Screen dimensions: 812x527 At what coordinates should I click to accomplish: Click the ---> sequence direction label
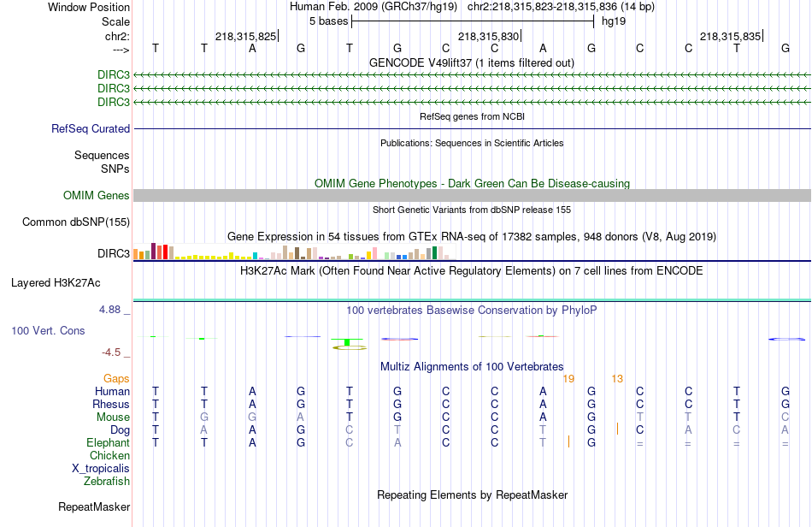(x=121, y=50)
